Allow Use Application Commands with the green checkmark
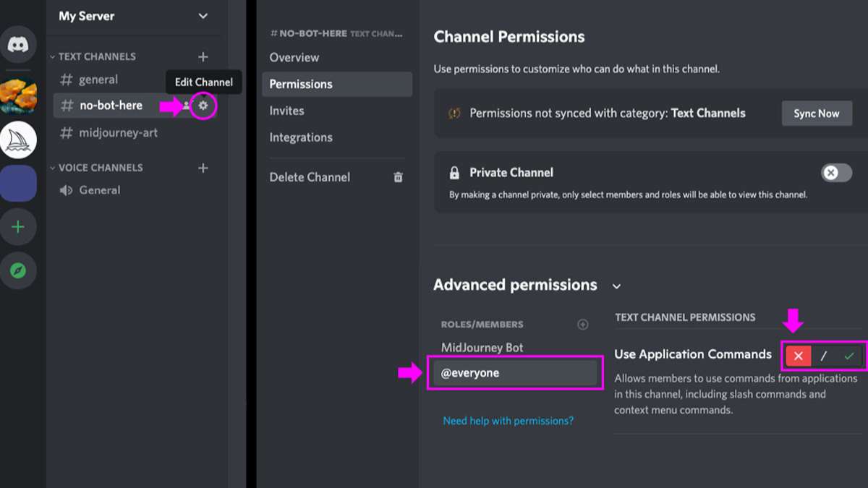The height and width of the screenshot is (488, 868). click(x=851, y=355)
